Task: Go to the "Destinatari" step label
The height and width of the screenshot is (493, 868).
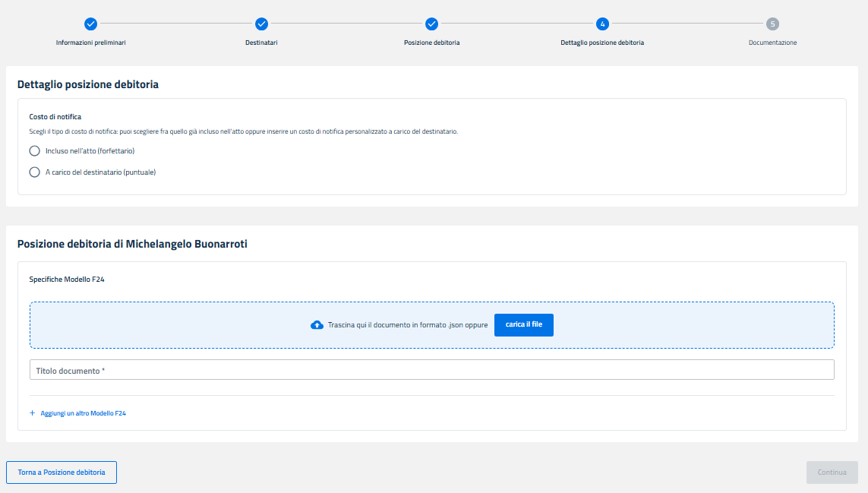Action: (261, 43)
